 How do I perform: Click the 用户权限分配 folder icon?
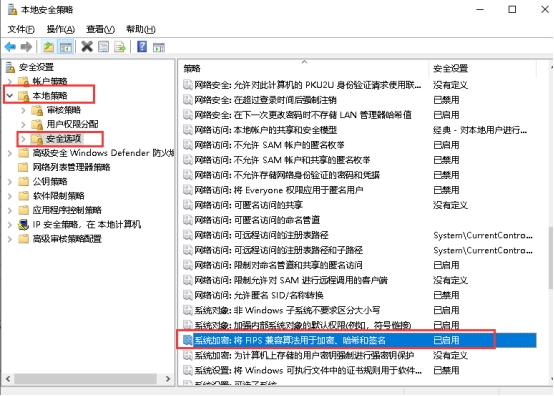[37, 124]
